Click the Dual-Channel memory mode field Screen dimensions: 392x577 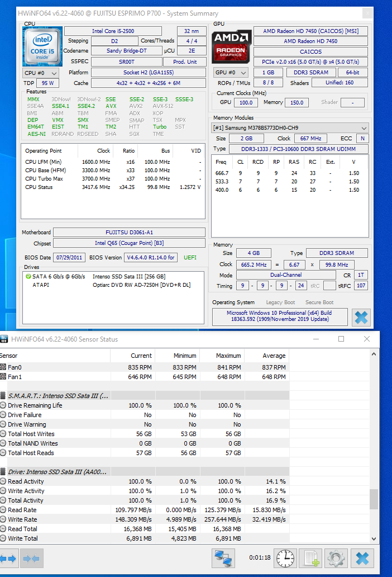point(286,275)
